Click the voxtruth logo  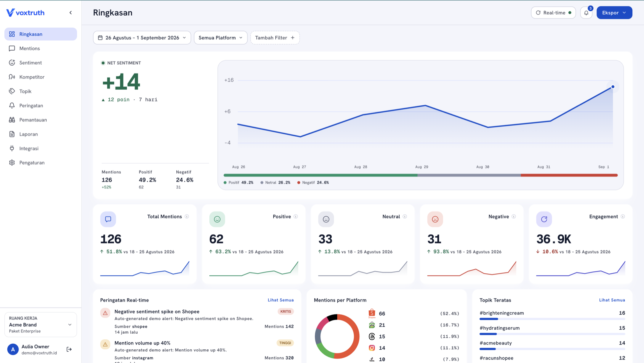[25, 12]
